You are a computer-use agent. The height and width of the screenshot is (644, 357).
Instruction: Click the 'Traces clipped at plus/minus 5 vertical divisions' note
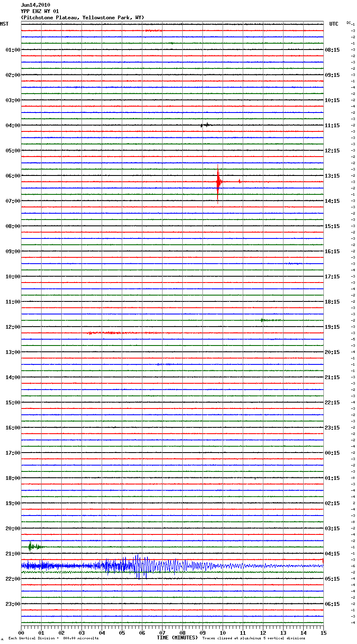point(254,639)
